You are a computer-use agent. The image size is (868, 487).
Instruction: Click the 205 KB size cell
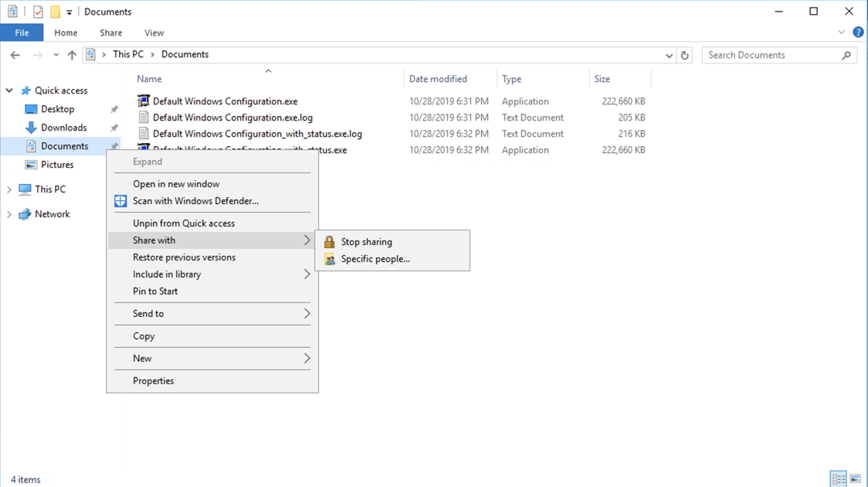pyautogui.click(x=632, y=117)
